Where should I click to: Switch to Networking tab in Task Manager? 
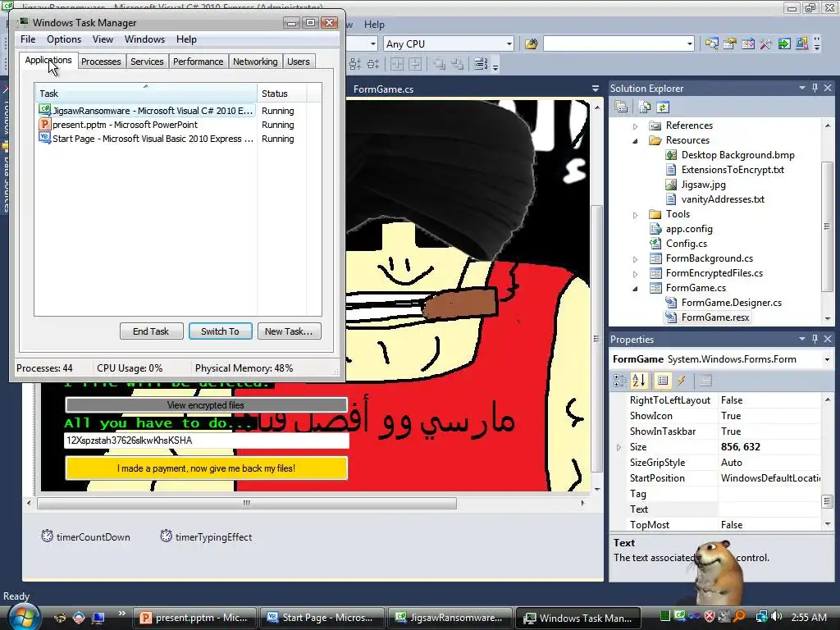pos(255,62)
